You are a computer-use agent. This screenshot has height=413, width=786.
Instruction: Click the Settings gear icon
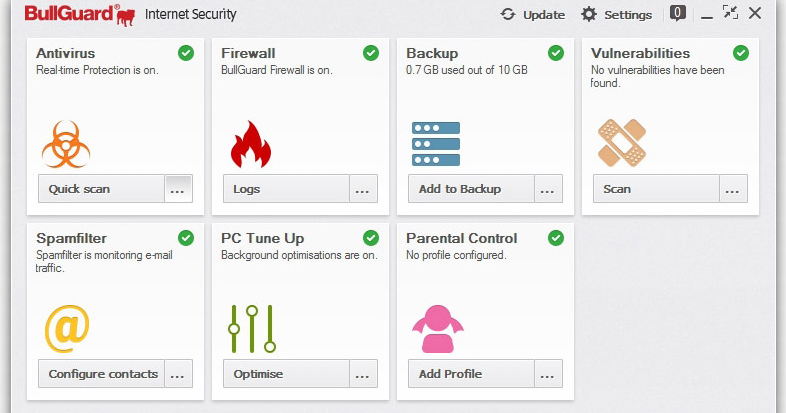click(588, 14)
